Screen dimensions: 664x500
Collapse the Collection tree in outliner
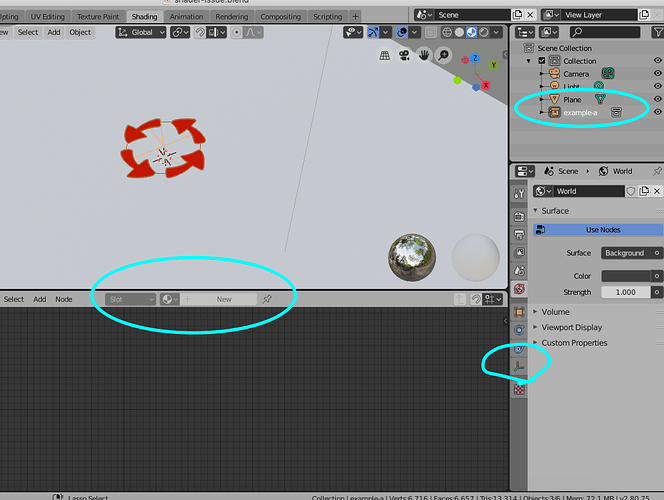pos(528,61)
